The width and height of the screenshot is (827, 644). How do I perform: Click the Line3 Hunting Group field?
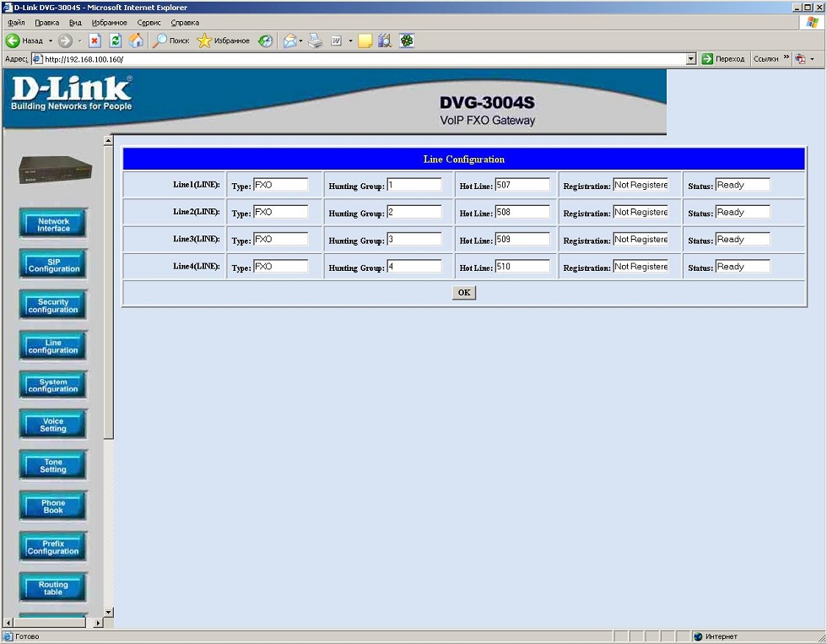tap(413, 240)
